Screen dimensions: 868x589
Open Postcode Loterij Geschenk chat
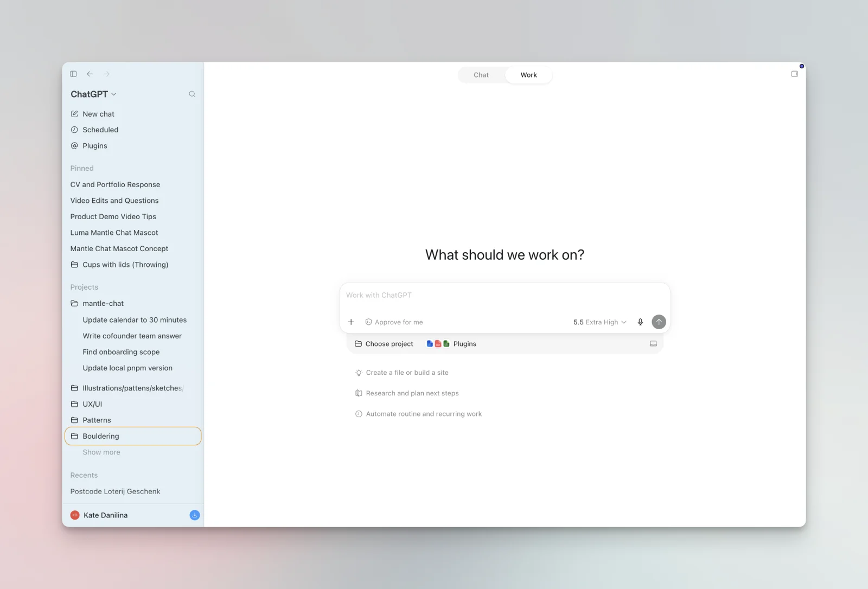tap(133, 491)
